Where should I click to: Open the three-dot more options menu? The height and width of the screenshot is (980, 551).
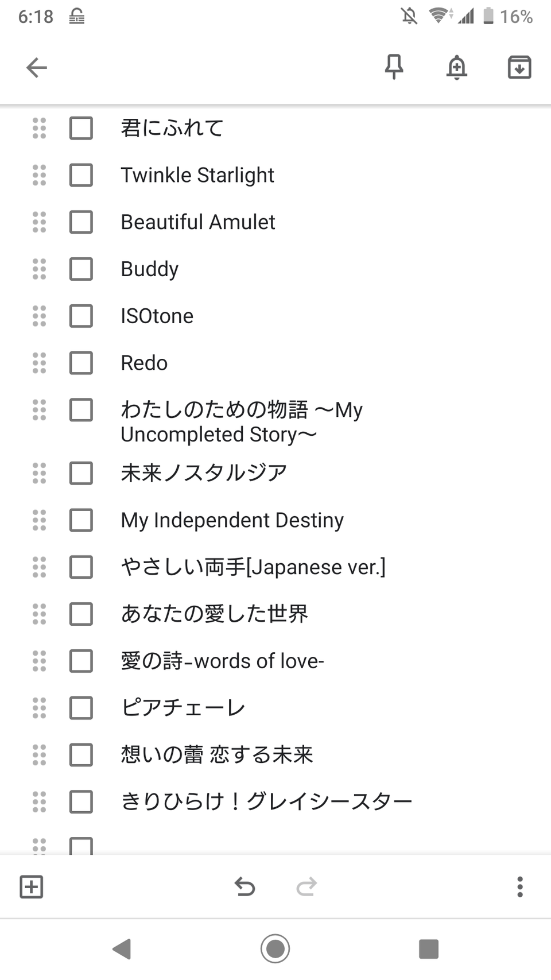click(520, 887)
